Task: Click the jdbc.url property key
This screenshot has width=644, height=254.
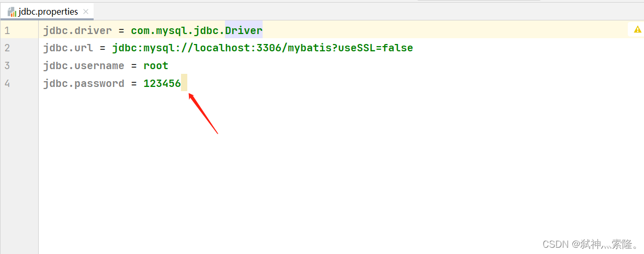Action: (68, 48)
